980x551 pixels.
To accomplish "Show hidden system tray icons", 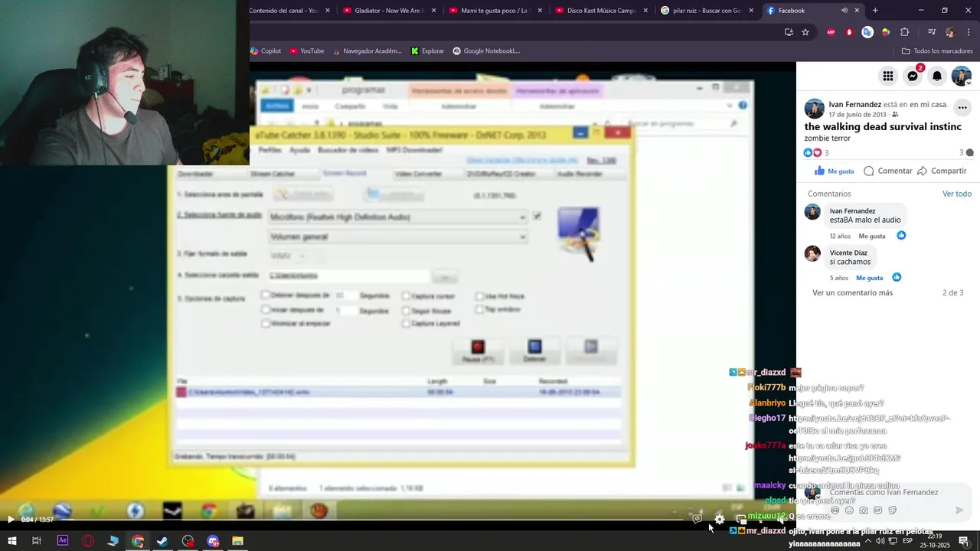I will [867, 541].
